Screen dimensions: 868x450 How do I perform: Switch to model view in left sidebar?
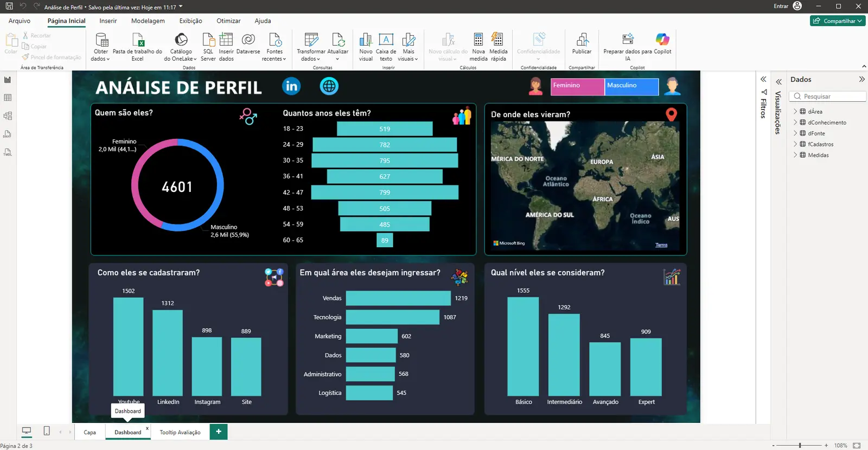point(8,116)
